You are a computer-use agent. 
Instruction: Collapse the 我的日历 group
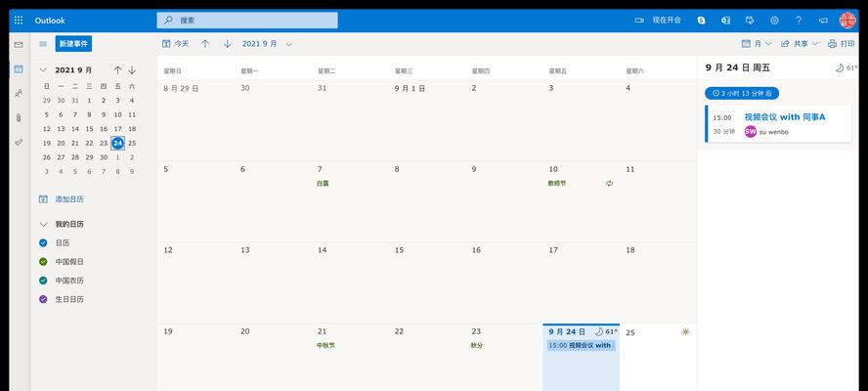pos(43,224)
